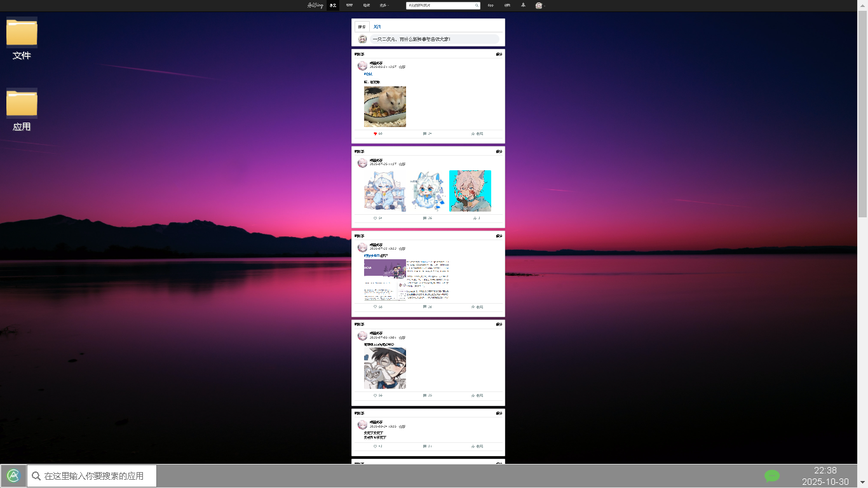Unlike the hamster post via red heart

[x=376, y=134]
